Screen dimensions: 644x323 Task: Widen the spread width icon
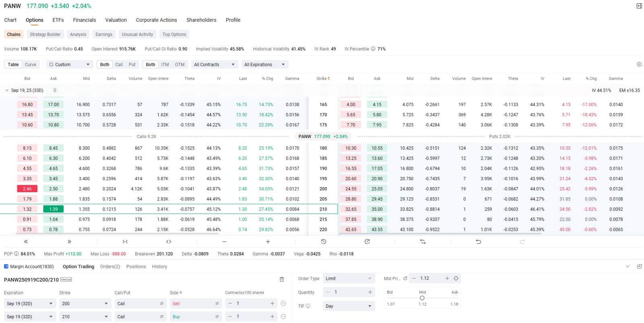coord(169,242)
